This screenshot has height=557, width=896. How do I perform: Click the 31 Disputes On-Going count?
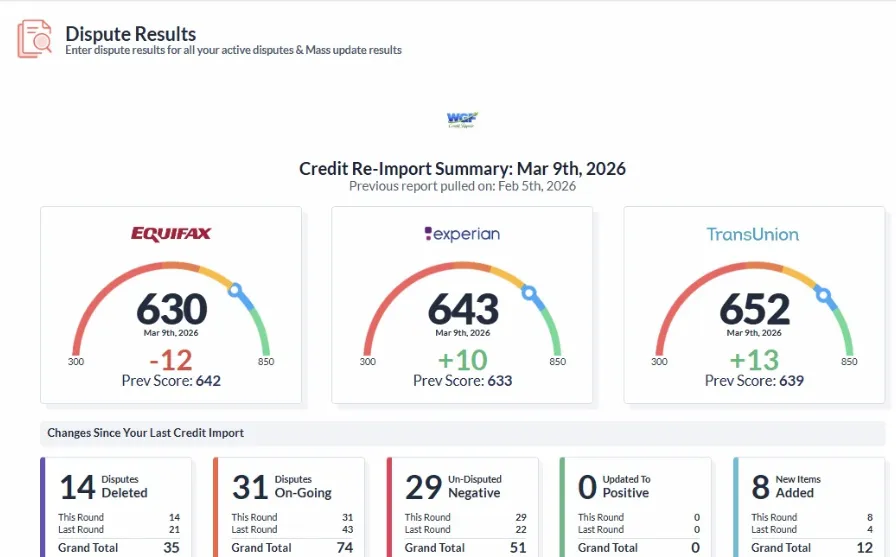pos(250,487)
